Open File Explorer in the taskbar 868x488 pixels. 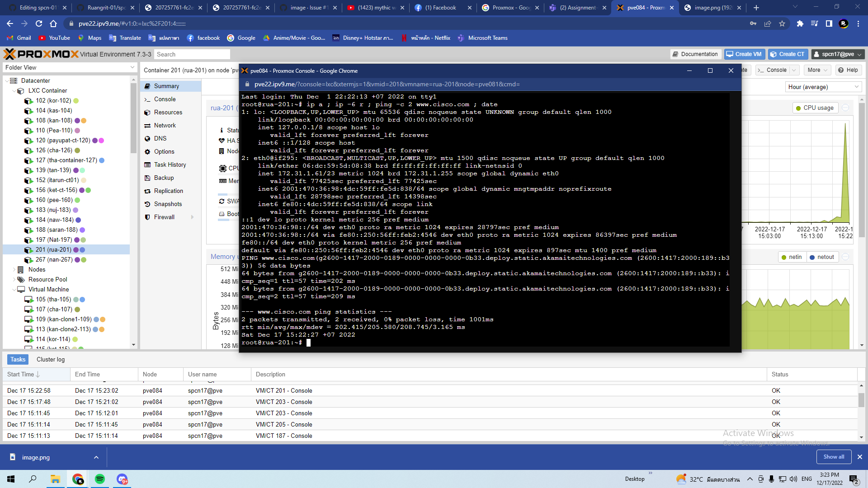click(x=56, y=479)
